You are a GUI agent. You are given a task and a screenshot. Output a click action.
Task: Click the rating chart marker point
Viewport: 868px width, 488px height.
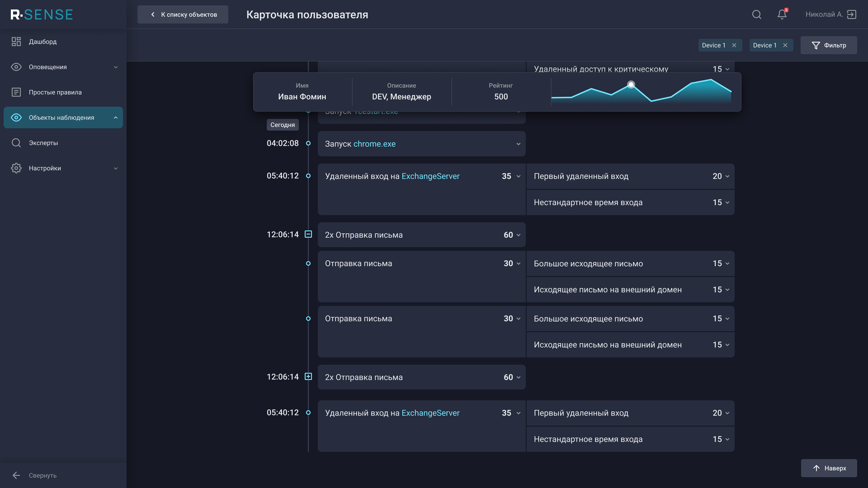coord(631,84)
